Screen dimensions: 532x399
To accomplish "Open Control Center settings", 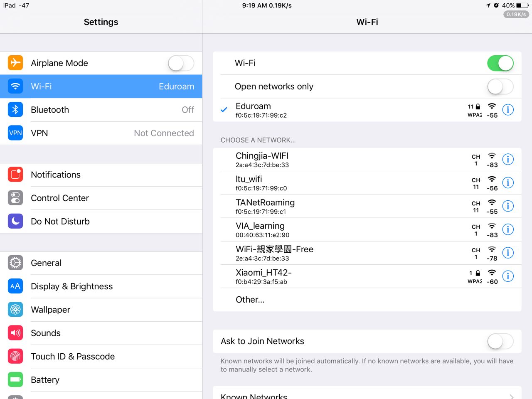I will (x=101, y=198).
